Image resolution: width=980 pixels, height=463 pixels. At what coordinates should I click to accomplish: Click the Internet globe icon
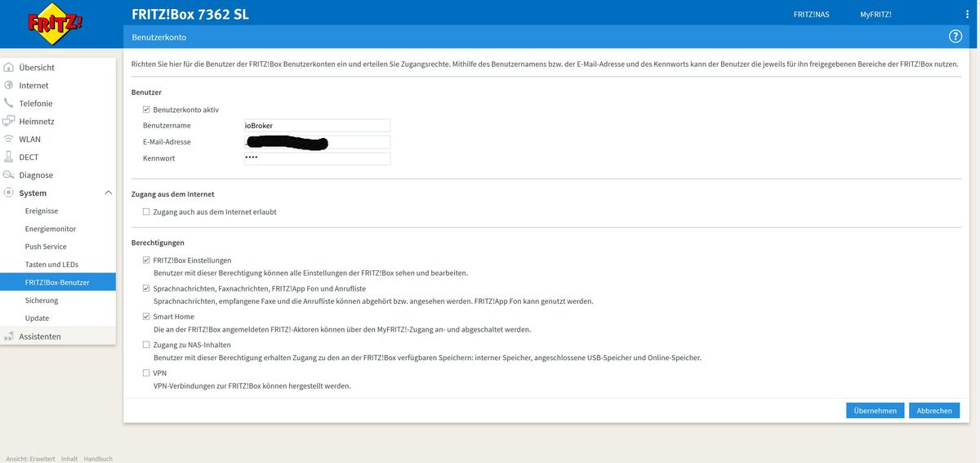[x=9, y=86]
